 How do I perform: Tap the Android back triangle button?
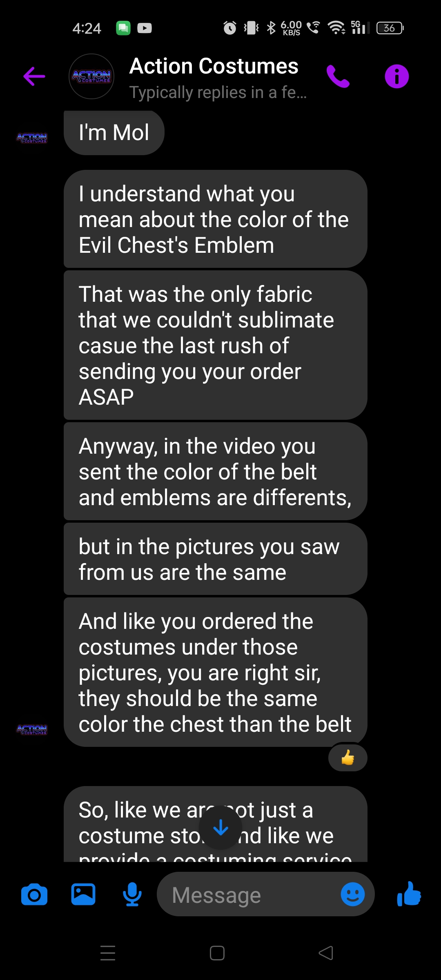click(326, 953)
